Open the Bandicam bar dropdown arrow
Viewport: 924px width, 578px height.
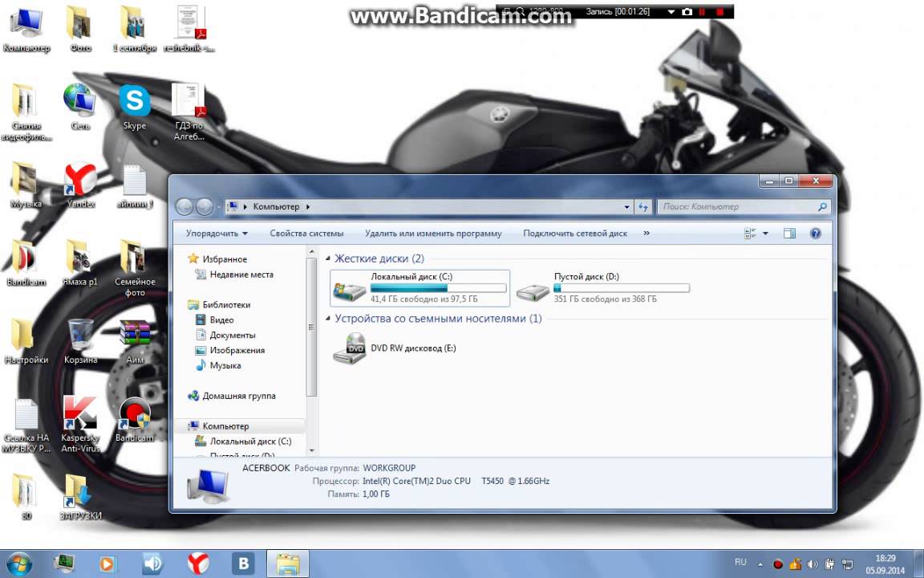(671, 12)
